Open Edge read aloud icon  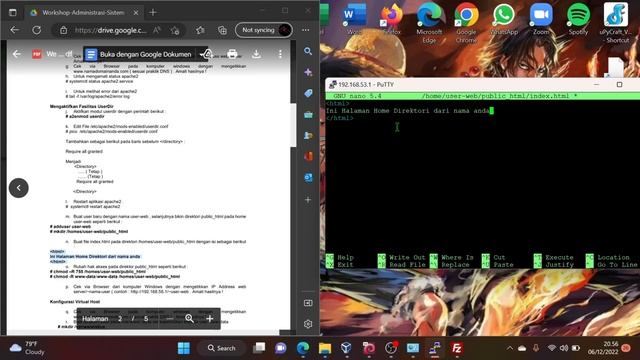point(157,30)
